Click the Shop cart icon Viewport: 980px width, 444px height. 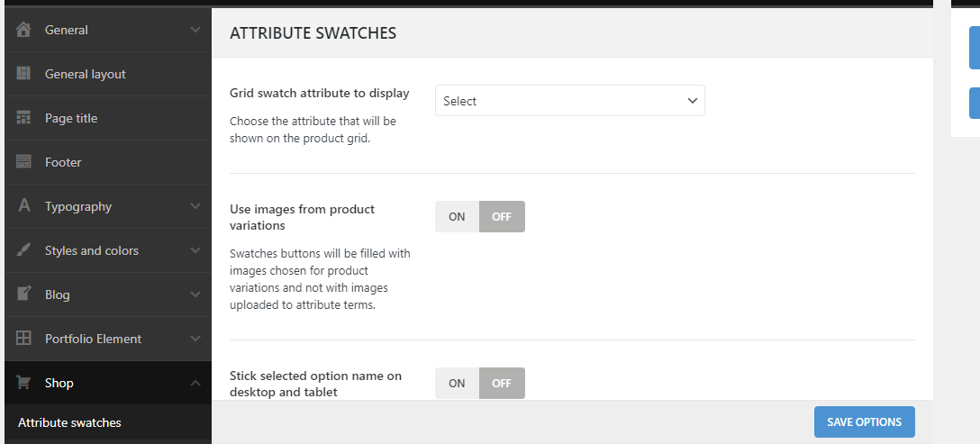tap(24, 383)
